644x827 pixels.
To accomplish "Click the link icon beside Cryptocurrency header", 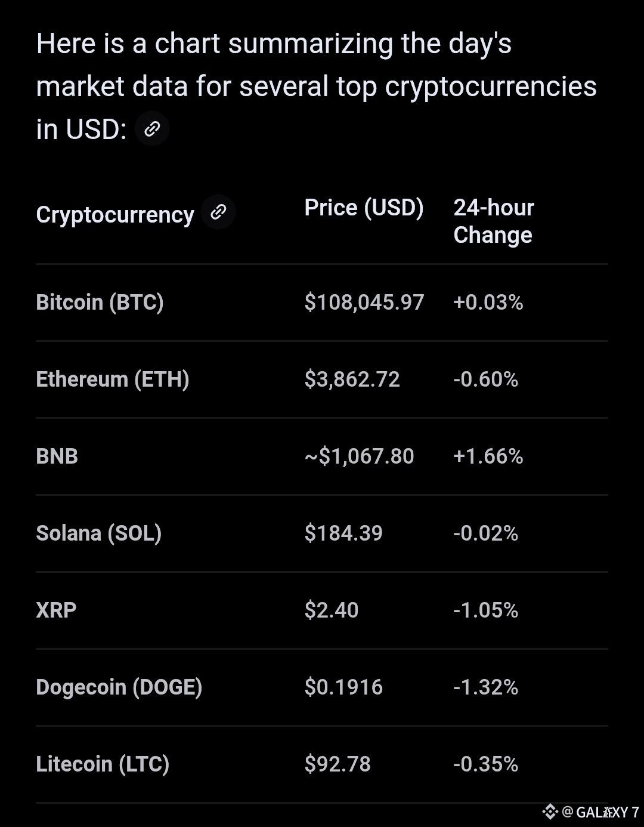I will click(x=218, y=212).
